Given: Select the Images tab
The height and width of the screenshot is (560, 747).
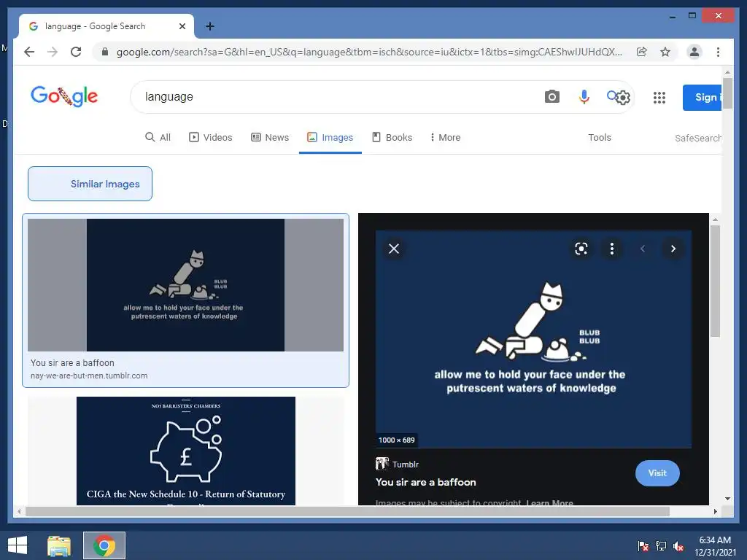Looking at the screenshot, I should (330, 137).
